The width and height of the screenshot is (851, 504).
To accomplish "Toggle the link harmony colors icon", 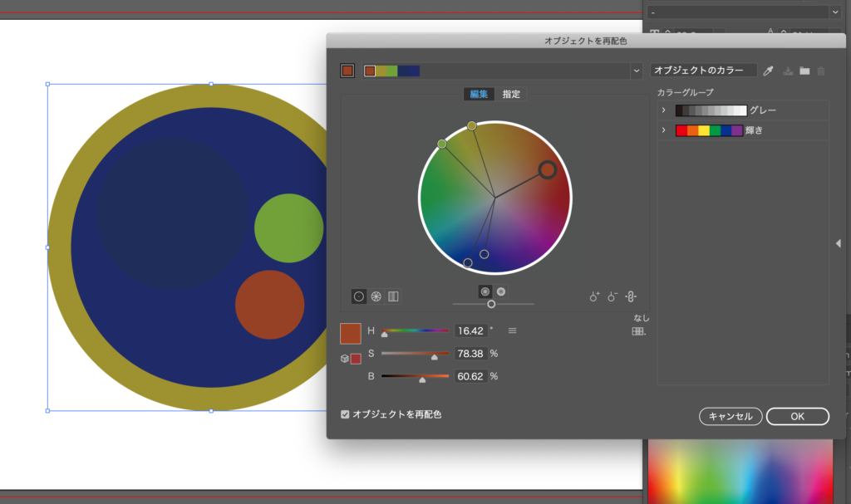I will point(631,296).
